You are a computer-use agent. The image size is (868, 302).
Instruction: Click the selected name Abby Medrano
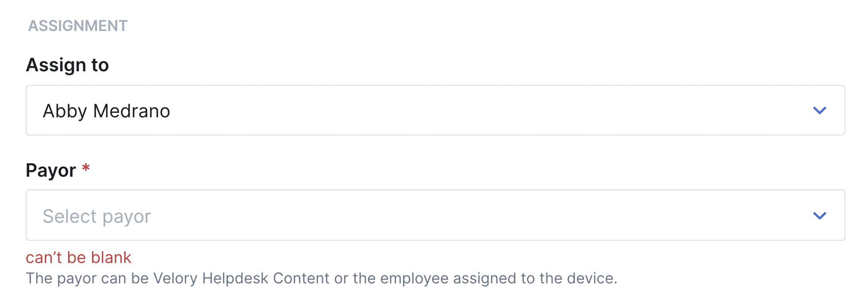coord(106,111)
